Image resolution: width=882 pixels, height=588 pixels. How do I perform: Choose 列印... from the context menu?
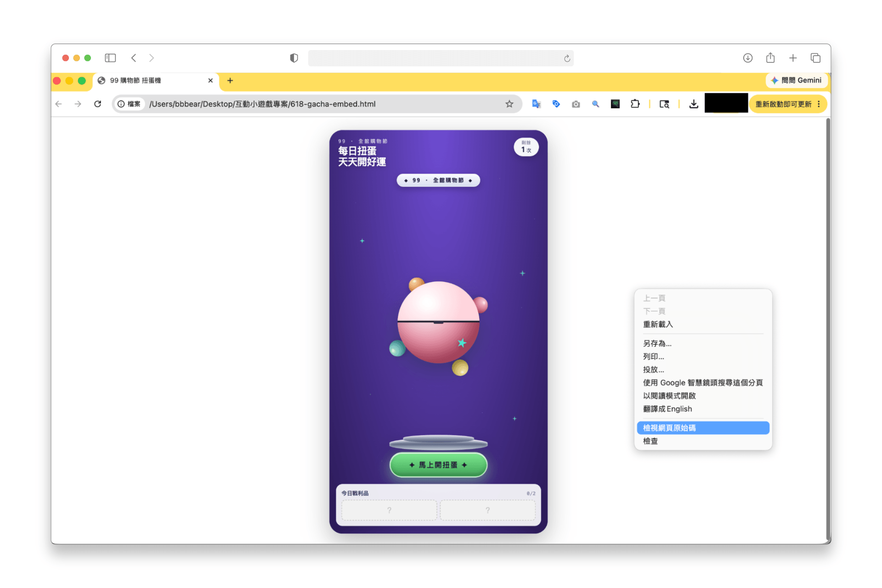703,356
